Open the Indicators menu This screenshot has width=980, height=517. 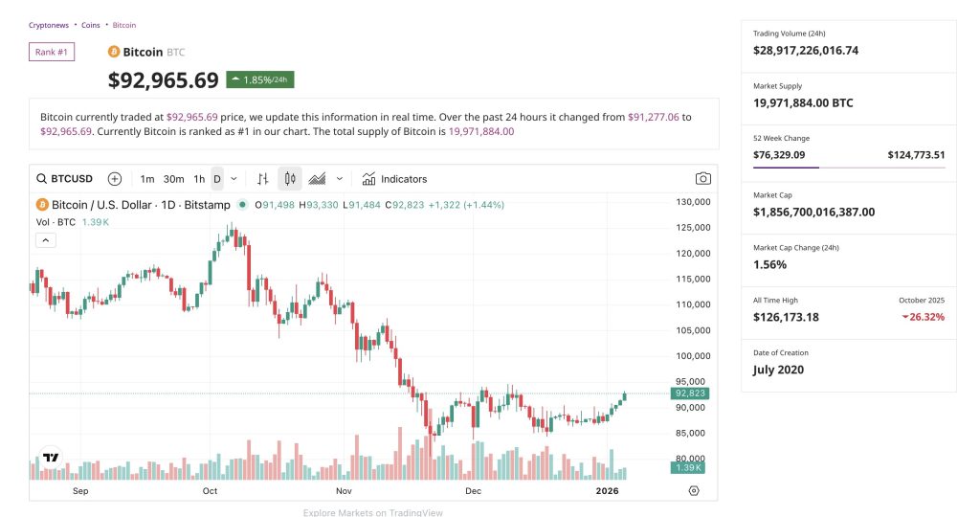click(394, 179)
